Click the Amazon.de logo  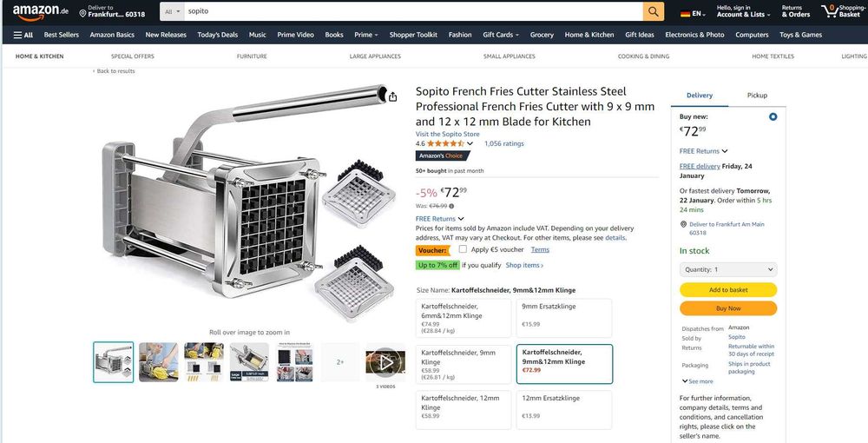tap(41, 11)
